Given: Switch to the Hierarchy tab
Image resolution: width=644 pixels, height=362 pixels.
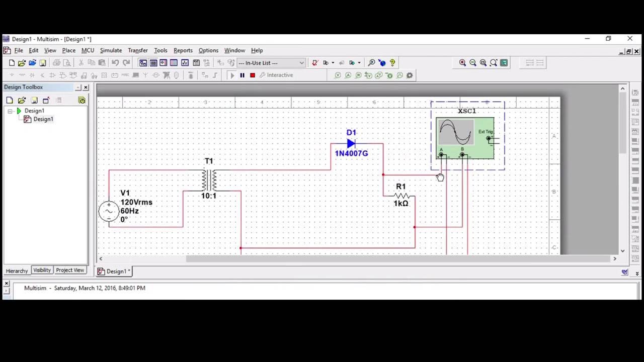Looking at the screenshot, I should point(17,271).
